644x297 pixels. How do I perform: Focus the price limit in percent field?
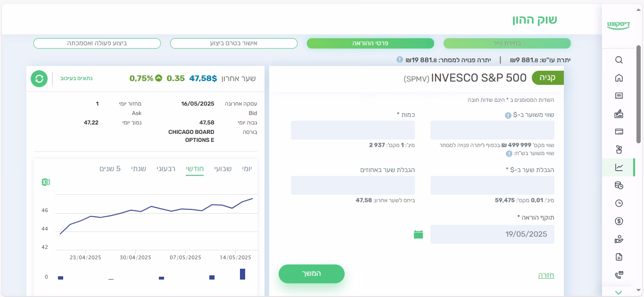tap(353, 185)
